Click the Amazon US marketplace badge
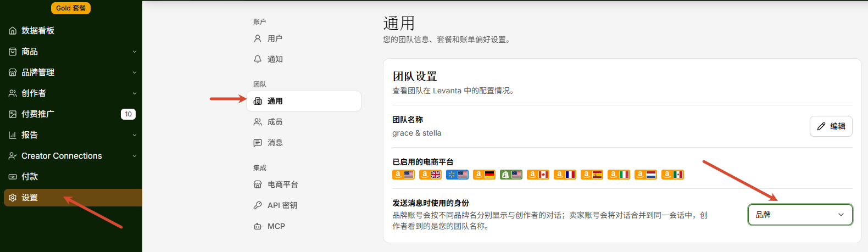This screenshot has width=868, height=252. (x=403, y=175)
